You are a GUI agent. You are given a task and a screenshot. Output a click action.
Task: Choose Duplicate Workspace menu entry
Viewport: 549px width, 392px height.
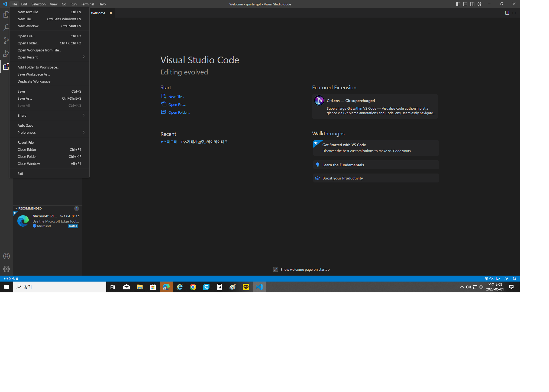click(50, 81)
